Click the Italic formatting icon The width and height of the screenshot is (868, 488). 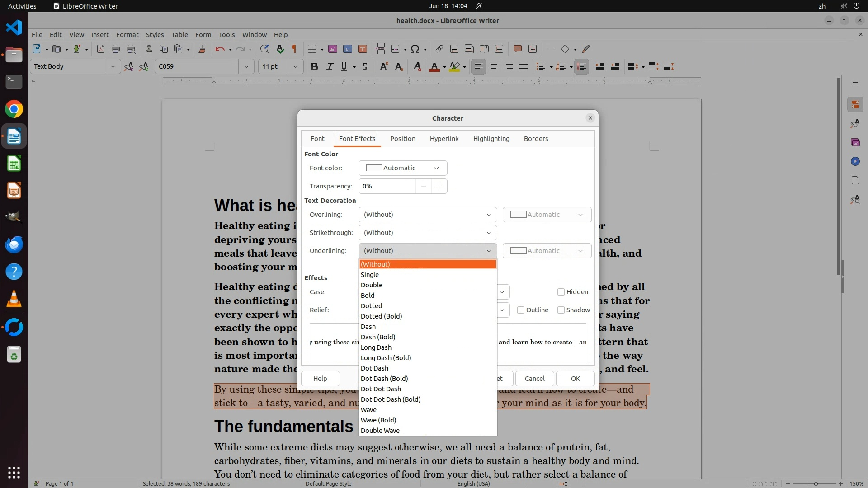tap(330, 67)
